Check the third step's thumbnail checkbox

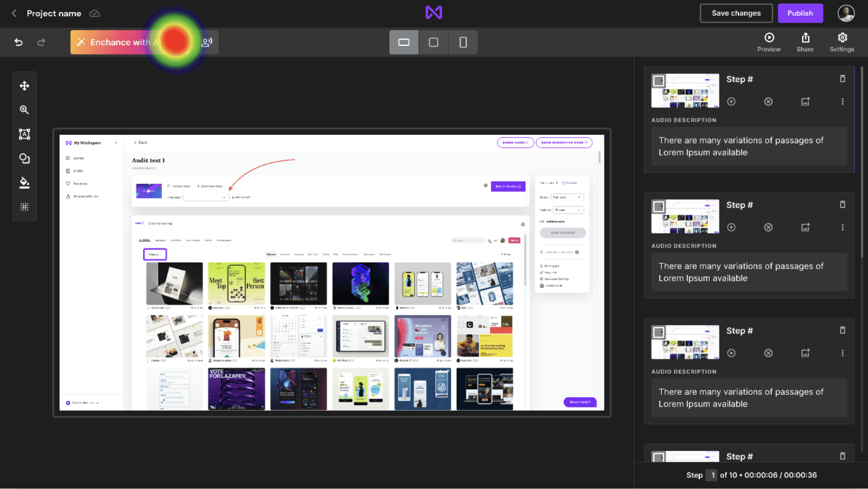click(659, 333)
